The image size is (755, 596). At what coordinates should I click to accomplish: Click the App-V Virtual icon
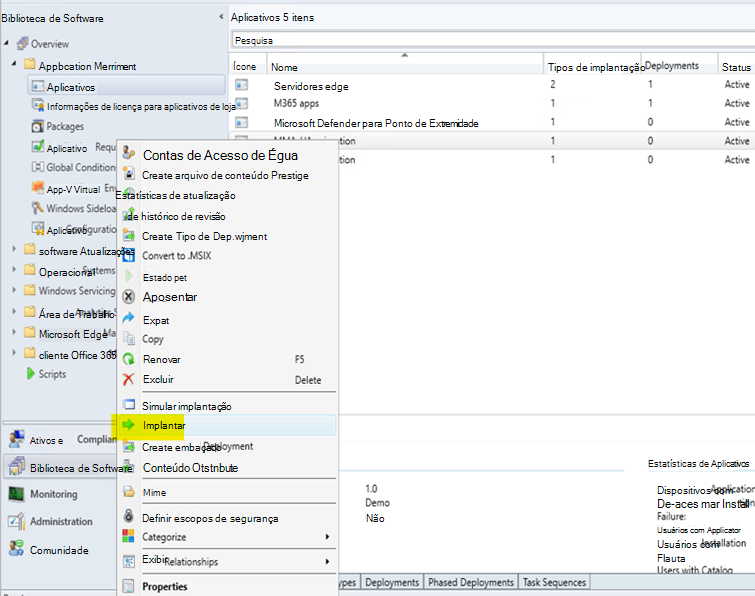(37, 188)
